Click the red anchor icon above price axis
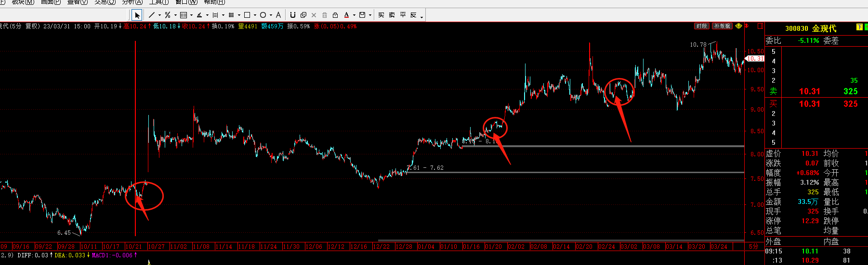 [x=748, y=26]
